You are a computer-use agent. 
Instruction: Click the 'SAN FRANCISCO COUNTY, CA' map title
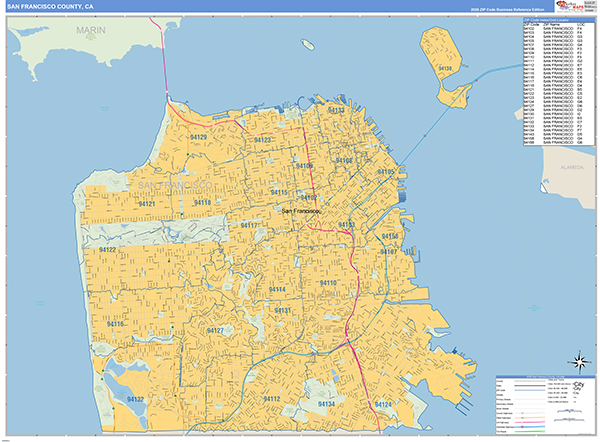[50, 7]
